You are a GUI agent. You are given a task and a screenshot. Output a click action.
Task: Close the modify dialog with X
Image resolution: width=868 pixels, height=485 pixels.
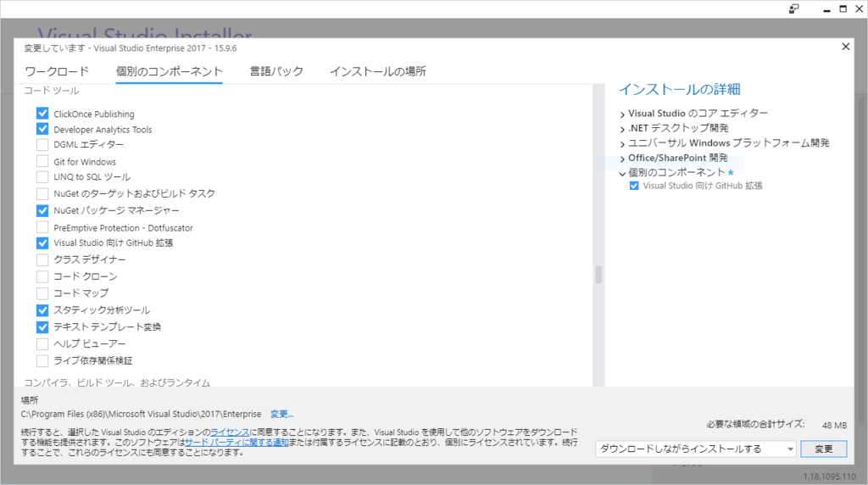[x=845, y=47]
